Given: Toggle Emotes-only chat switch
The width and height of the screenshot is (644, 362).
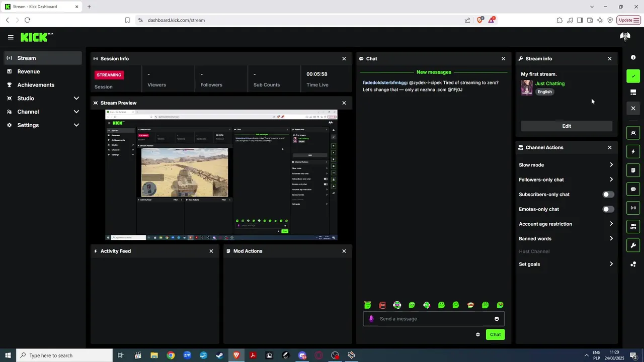Looking at the screenshot, I should tap(608, 209).
